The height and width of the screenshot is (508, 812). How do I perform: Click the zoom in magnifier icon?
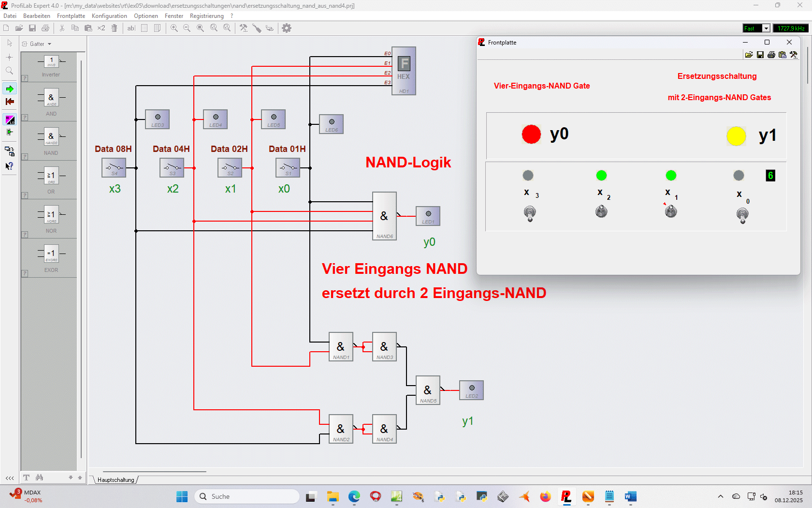click(x=174, y=28)
